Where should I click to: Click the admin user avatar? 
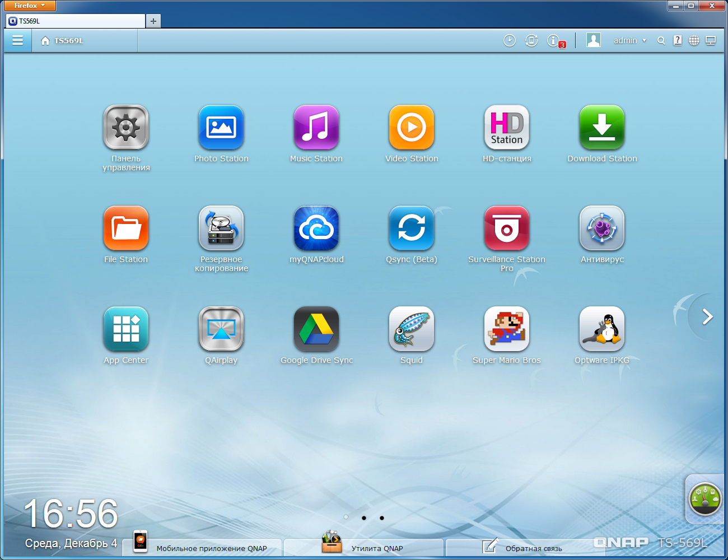pos(594,40)
